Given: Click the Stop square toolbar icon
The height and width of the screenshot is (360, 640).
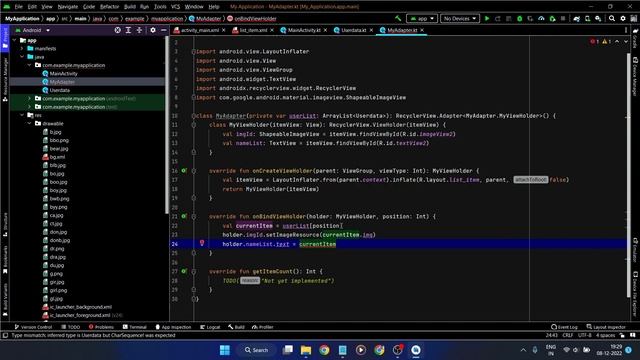Looking at the screenshot, I should 563,18.
